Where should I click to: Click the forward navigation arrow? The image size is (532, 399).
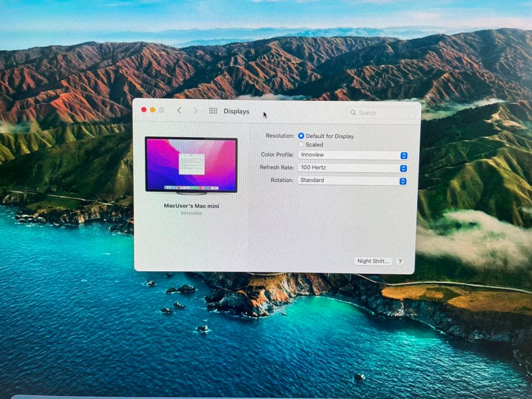pos(196,111)
